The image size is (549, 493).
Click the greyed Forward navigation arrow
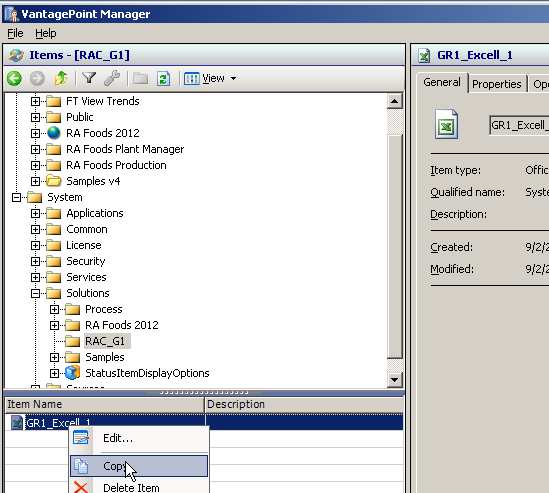tap(37, 78)
